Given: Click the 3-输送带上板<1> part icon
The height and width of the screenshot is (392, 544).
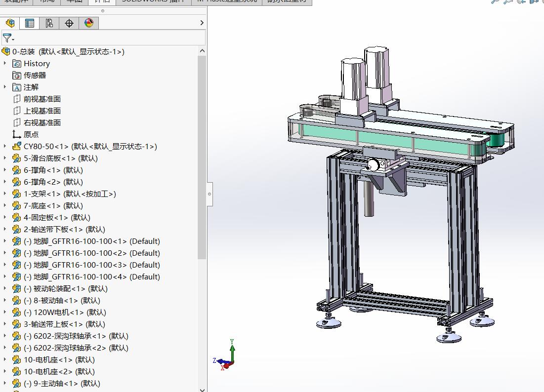Looking at the screenshot, I should click(x=17, y=324).
